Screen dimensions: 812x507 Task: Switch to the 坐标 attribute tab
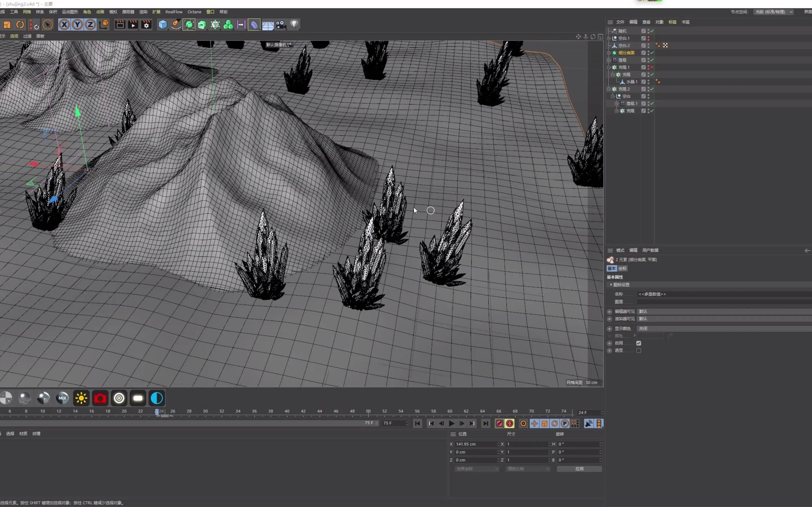[622, 269]
